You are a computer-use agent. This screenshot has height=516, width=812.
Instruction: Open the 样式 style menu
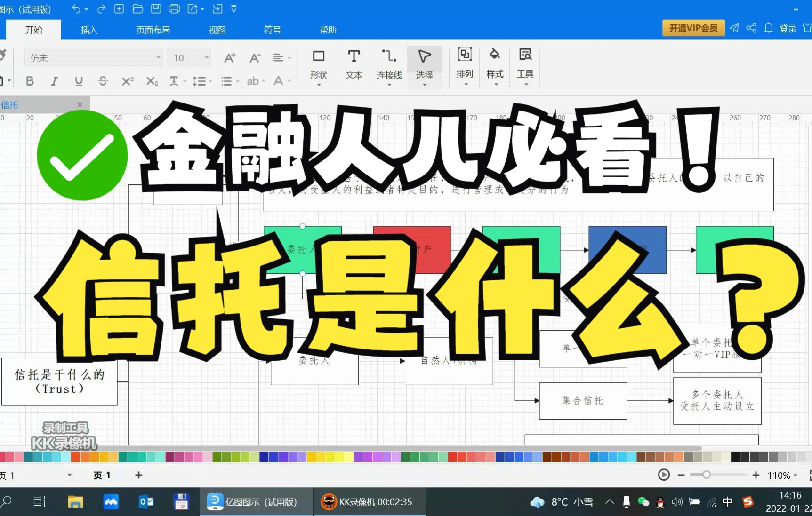[495, 66]
